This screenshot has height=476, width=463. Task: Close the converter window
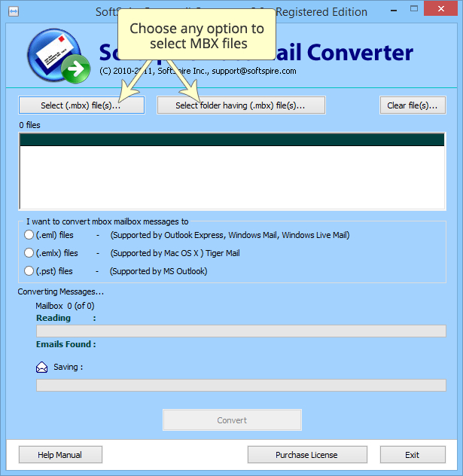[443, 11]
